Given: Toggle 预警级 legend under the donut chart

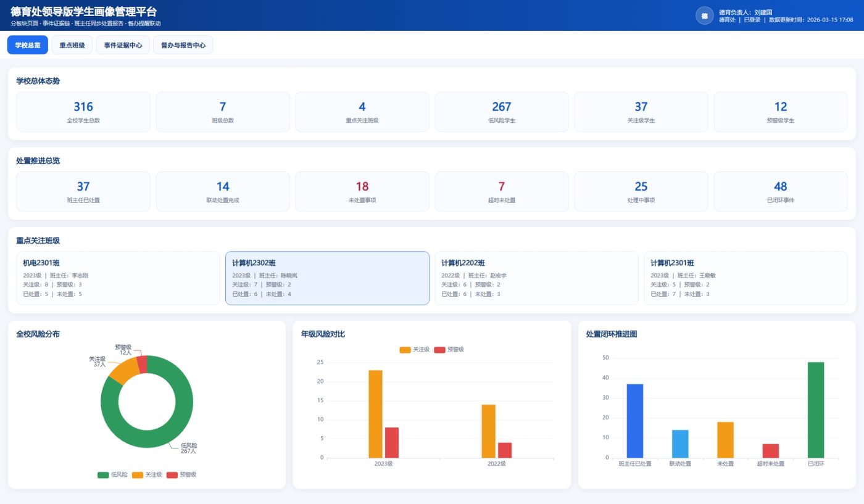Looking at the screenshot, I should click(x=181, y=474).
